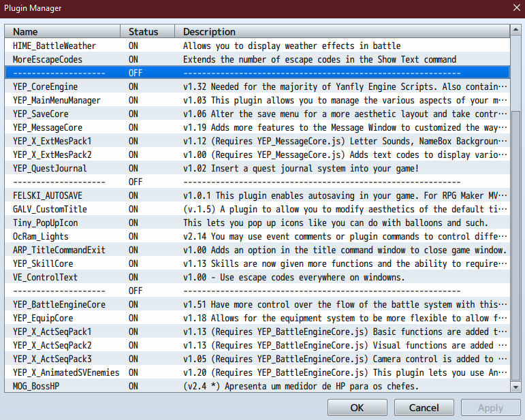This screenshot has width=525, height=420.
Task: Select the ARP_TitleCommandExit plugin
Action: (257, 250)
